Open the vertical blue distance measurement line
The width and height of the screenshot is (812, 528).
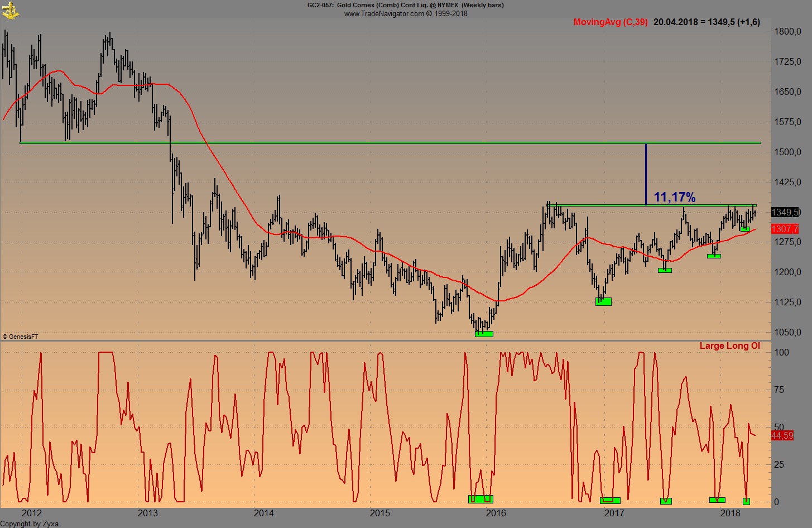[646, 173]
